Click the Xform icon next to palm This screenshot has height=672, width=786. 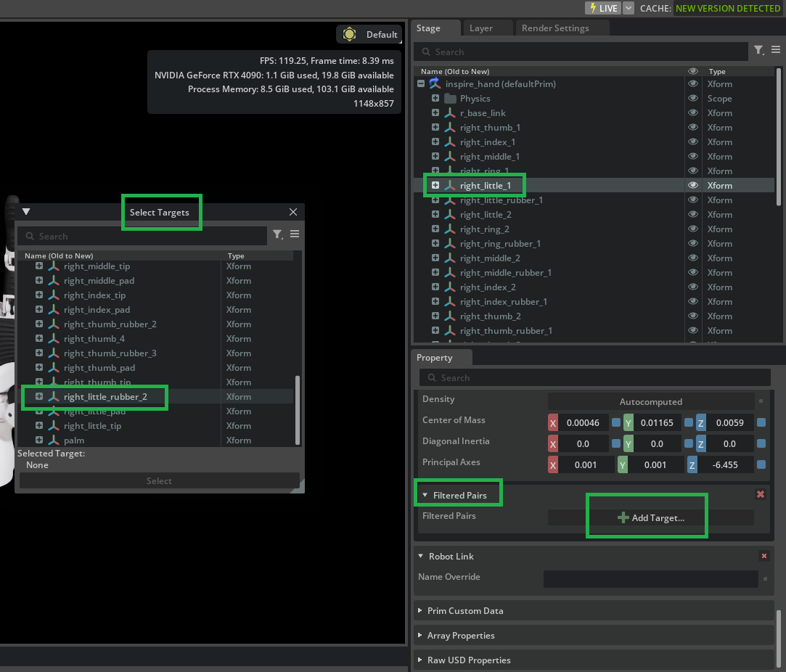tap(52, 440)
